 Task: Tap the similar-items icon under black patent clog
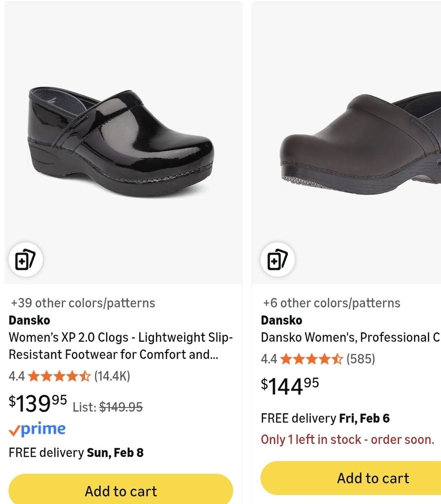coord(25,260)
